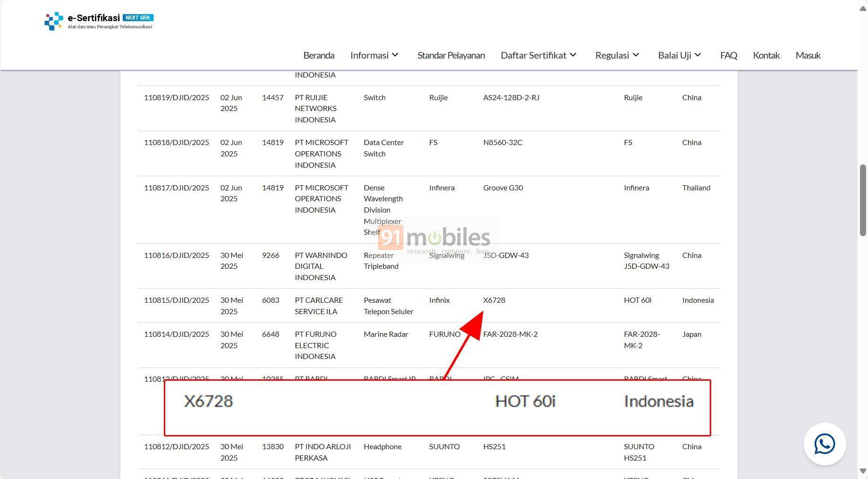This screenshot has height=479, width=868.
Task: Click the FAR-2028-MK-2 model cell after FURUNO
Action: [511, 334]
